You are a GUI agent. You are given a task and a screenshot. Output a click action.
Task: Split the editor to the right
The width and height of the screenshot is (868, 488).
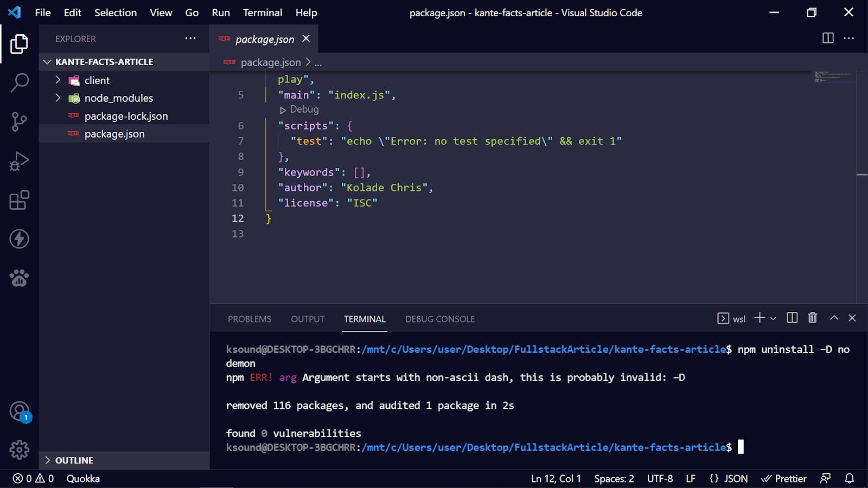coord(828,38)
